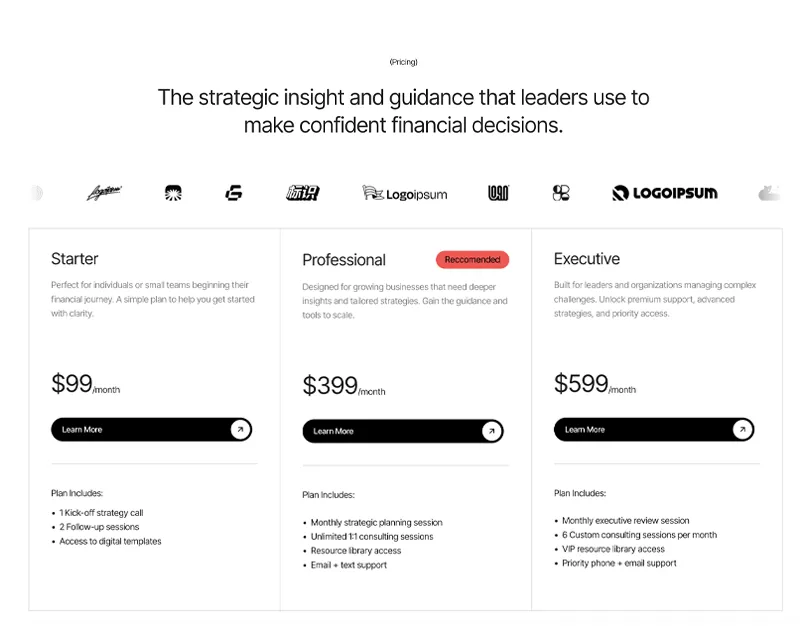Select the Starter plan title

click(x=75, y=258)
